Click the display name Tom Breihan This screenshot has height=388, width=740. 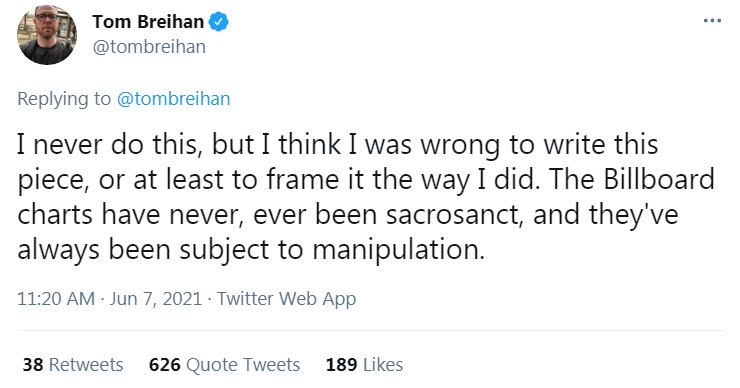pyautogui.click(x=148, y=22)
